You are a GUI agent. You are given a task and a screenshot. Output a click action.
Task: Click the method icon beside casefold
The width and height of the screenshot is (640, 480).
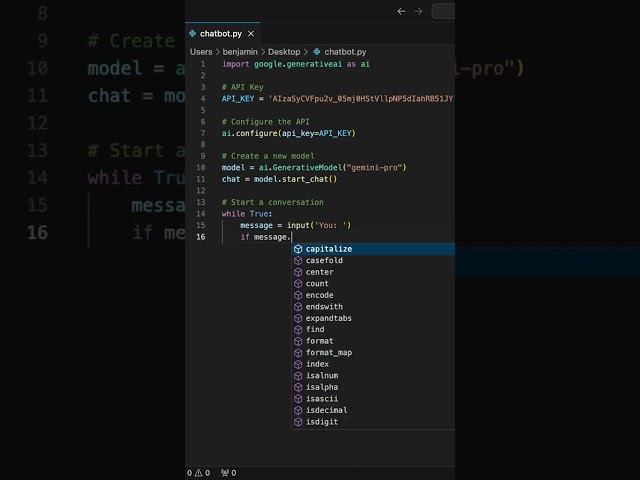click(x=298, y=260)
